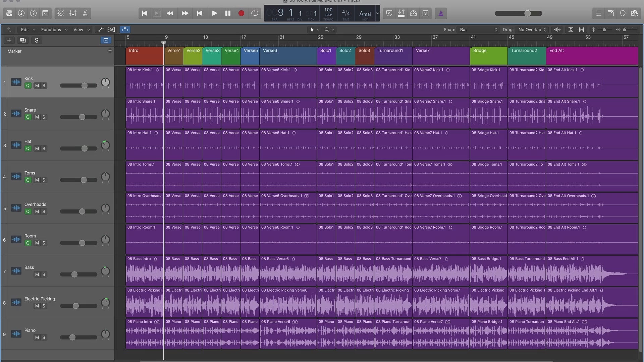Toggle global Solo S button in header
Viewport: 644px width, 362px height.
click(x=37, y=40)
